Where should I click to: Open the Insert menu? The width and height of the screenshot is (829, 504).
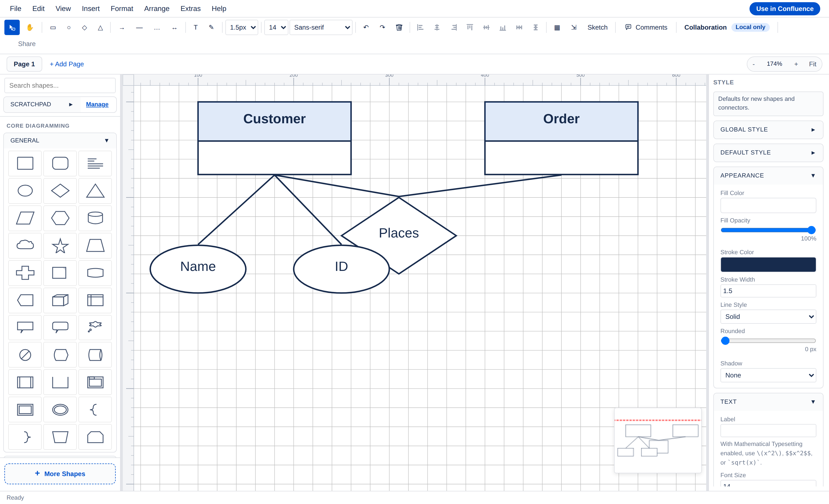click(x=90, y=9)
